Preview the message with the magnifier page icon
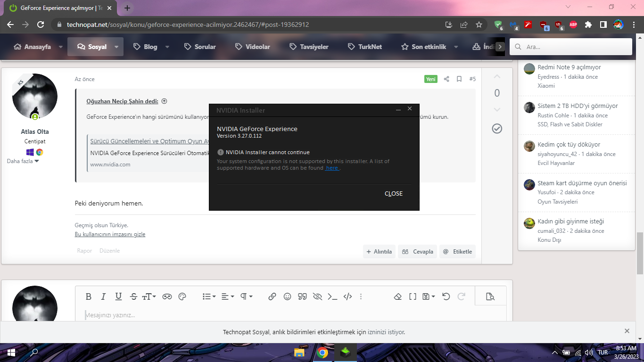 point(490,296)
